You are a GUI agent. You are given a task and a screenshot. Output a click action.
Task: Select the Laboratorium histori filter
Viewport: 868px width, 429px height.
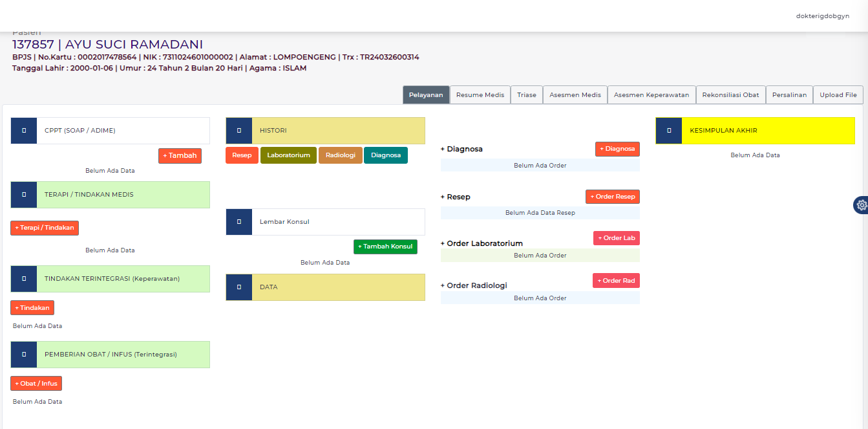pos(288,155)
